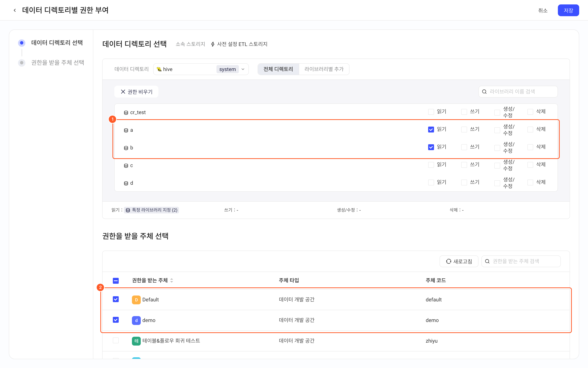
Task: Click the ETL storage lightning icon
Action: pyautogui.click(x=213, y=44)
